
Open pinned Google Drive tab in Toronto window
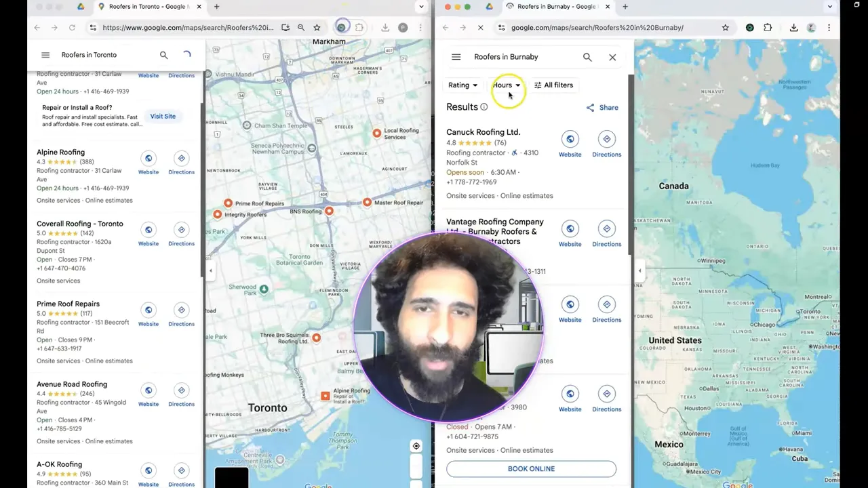coord(81,7)
